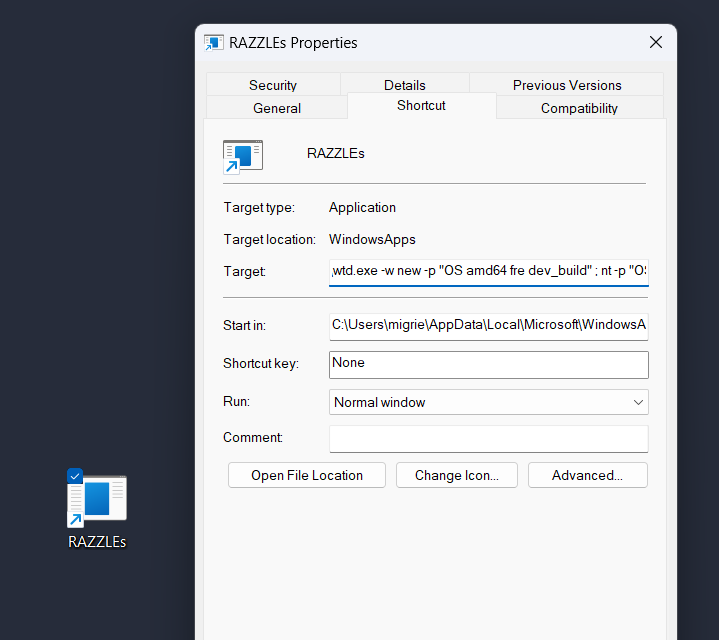
Task: Focus the Shortcut key field
Action: click(489, 364)
